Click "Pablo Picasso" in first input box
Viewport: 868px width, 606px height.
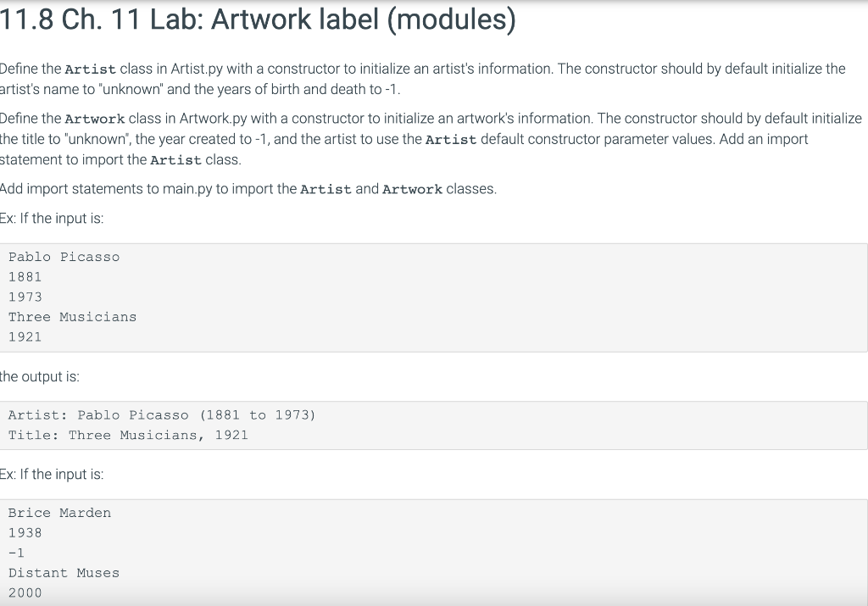pyautogui.click(x=64, y=257)
